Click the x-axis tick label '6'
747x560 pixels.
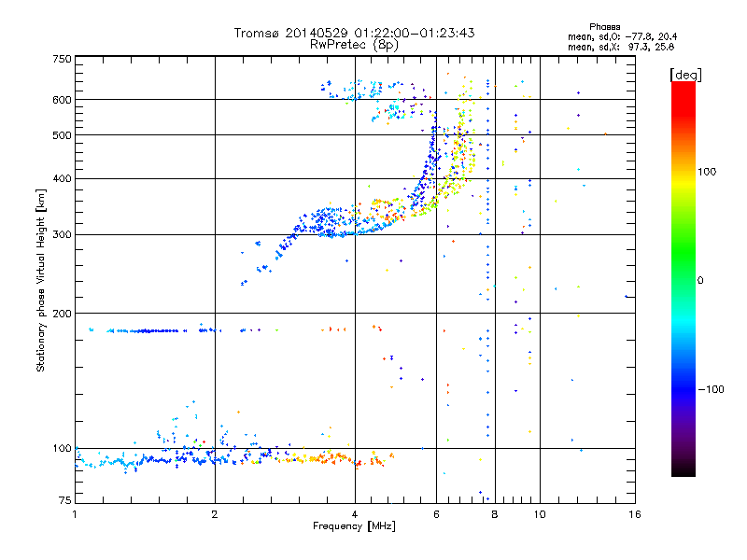click(x=436, y=514)
